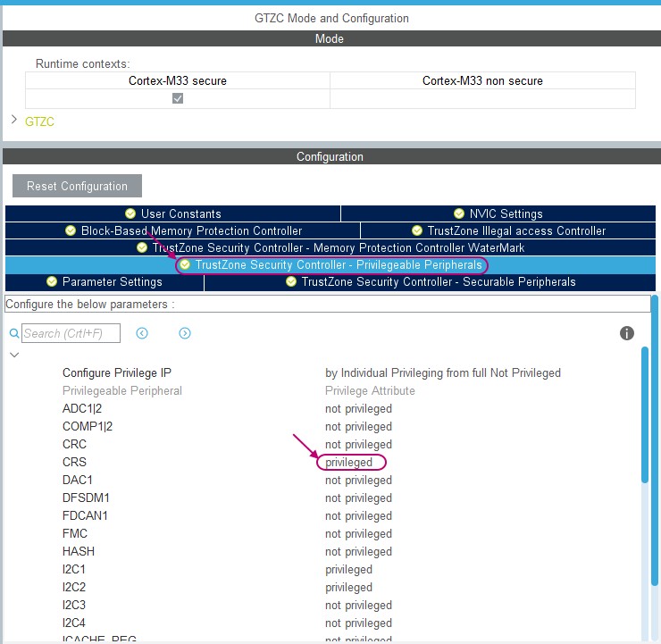Change I2C3 privilege attribute value
This screenshot has height=644, width=661.
click(x=358, y=606)
